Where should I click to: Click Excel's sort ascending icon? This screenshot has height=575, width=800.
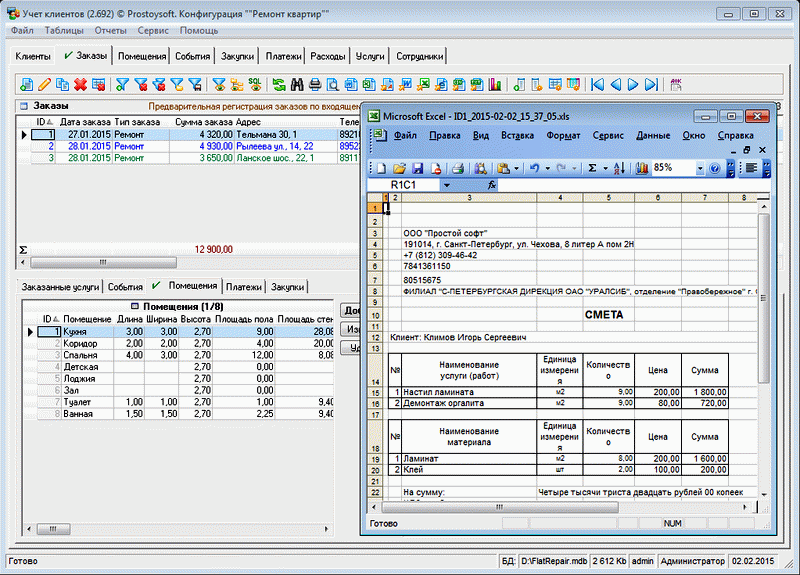[x=619, y=168]
